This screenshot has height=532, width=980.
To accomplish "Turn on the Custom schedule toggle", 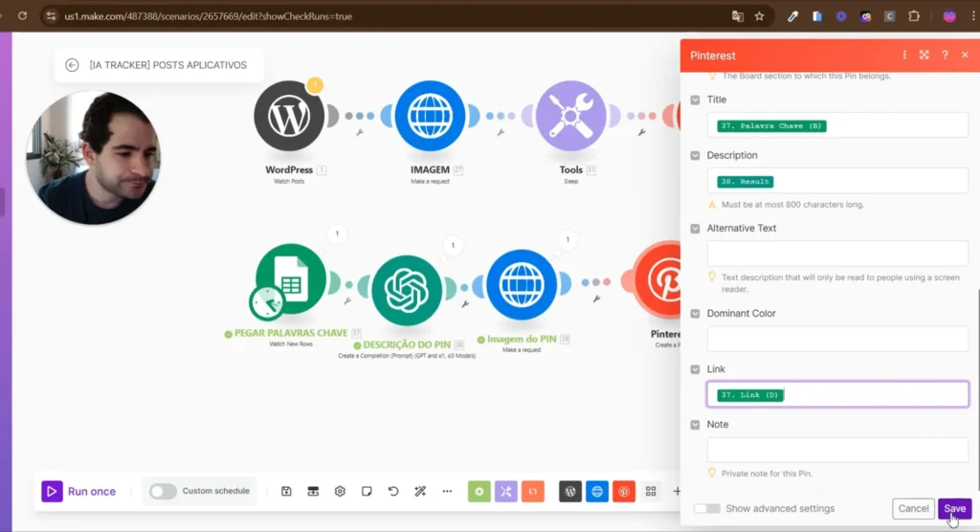I will coord(163,492).
